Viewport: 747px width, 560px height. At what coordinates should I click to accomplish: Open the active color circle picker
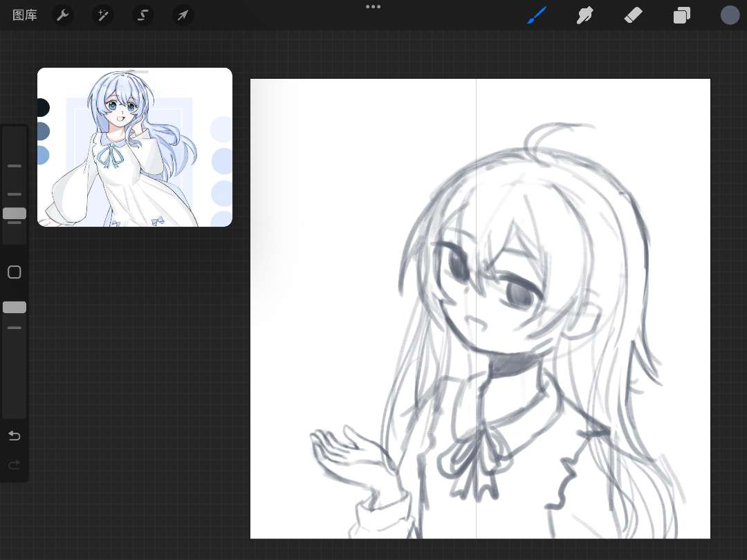click(730, 15)
